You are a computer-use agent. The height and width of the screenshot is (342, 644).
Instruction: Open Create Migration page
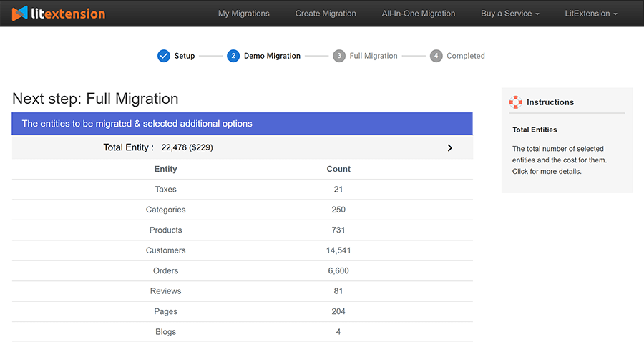pos(326,14)
